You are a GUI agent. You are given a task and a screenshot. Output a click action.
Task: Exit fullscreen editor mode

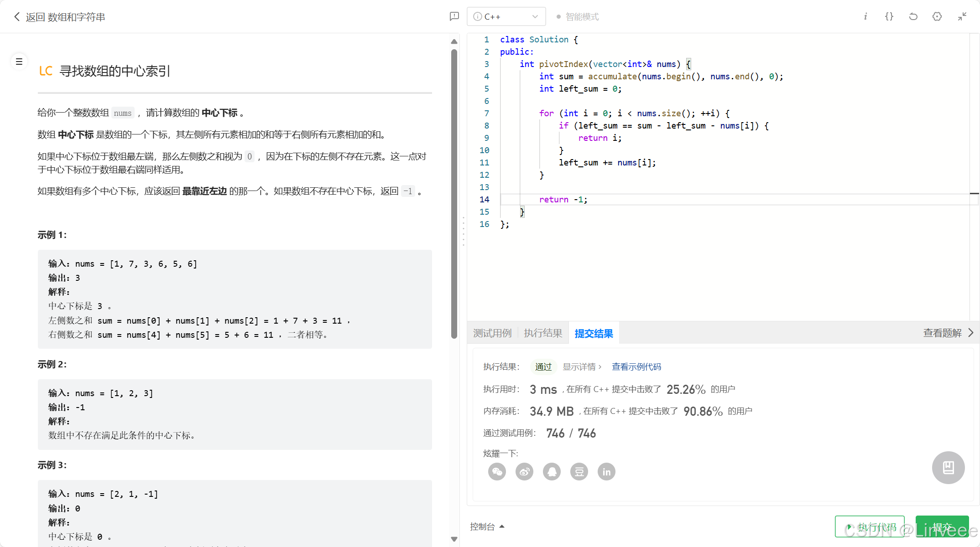pyautogui.click(x=962, y=16)
